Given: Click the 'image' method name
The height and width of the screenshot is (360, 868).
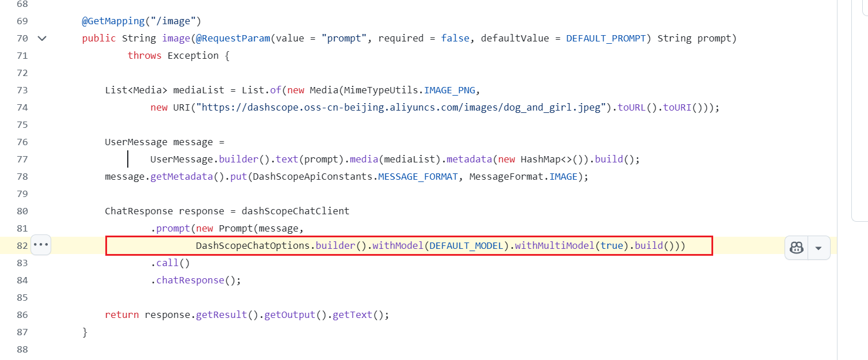Looking at the screenshot, I should (x=176, y=39).
